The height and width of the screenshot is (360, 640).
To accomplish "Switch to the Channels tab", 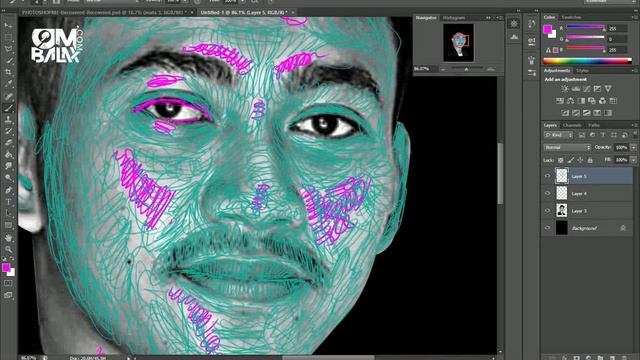I will click(572, 125).
